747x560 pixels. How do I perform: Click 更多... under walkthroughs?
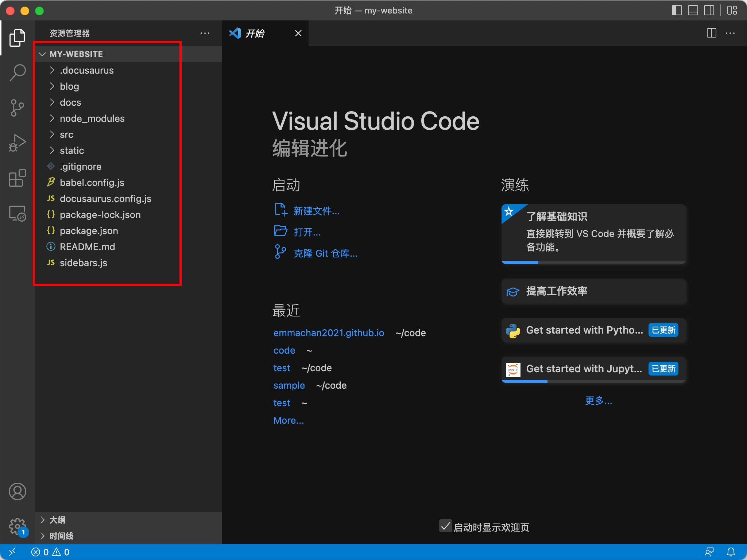point(599,401)
